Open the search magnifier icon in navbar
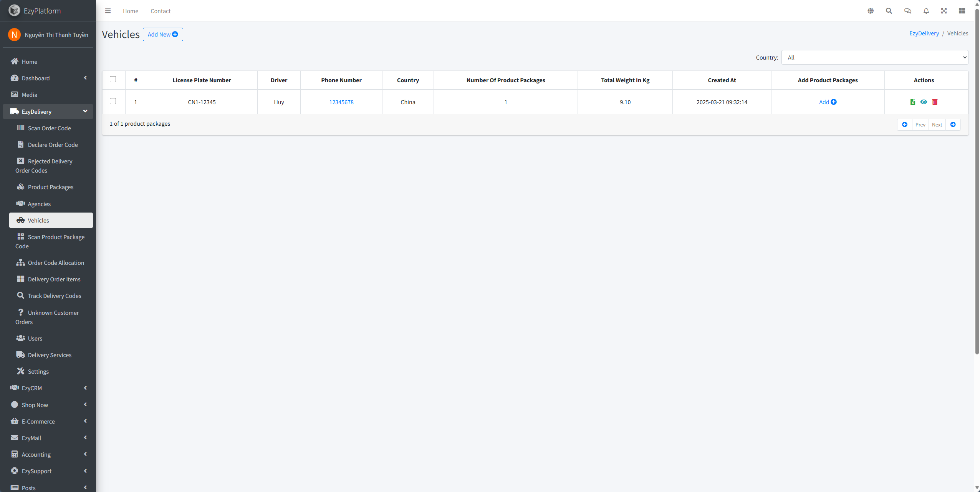 pyautogui.click(x=889, y=11)
